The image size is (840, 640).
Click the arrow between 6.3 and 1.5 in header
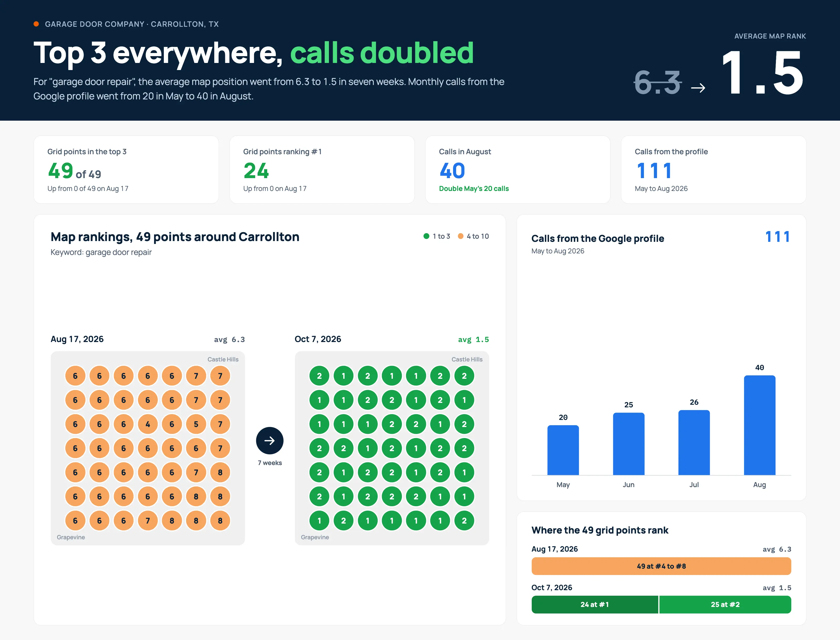coord(698,88)
